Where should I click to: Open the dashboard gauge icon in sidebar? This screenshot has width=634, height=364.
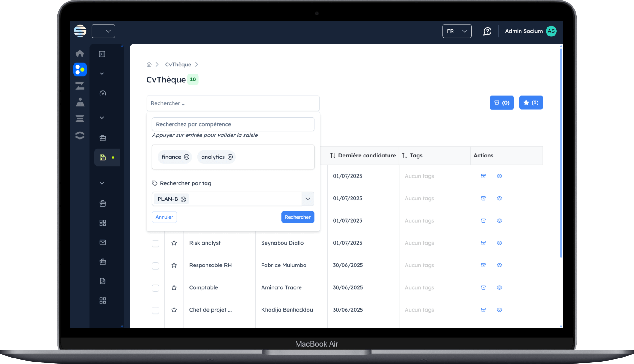103,93
